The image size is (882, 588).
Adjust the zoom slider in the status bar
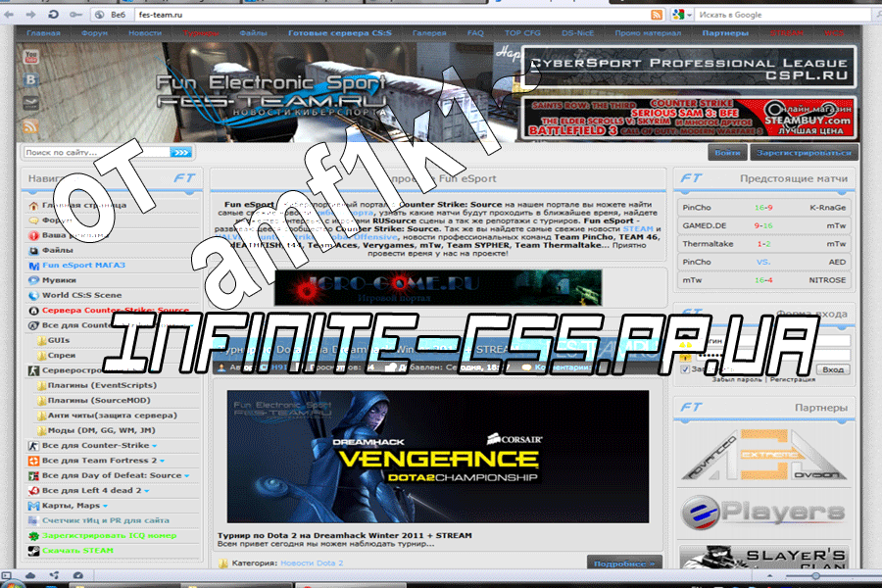815,575
